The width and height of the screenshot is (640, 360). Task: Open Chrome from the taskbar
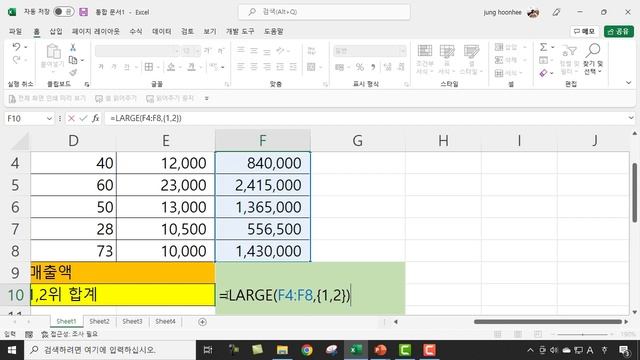307,350
